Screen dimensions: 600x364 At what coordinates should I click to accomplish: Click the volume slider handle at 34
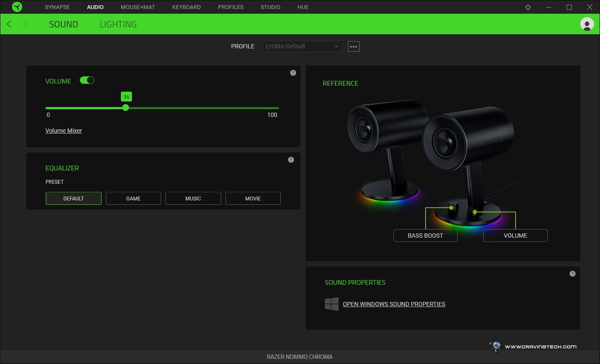pyautogui.click(x=126, y=108)
